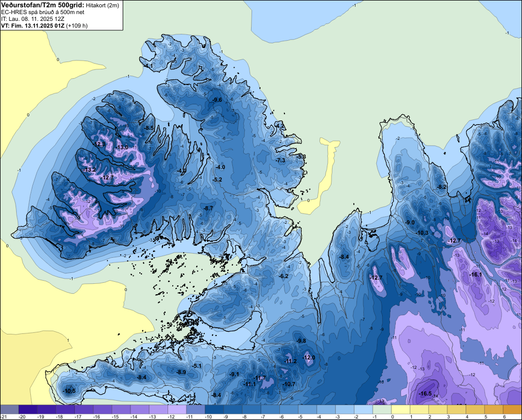Click the -9.8 temperature value on the map
The height and width of the screenshot is (420, 522).
301,341
